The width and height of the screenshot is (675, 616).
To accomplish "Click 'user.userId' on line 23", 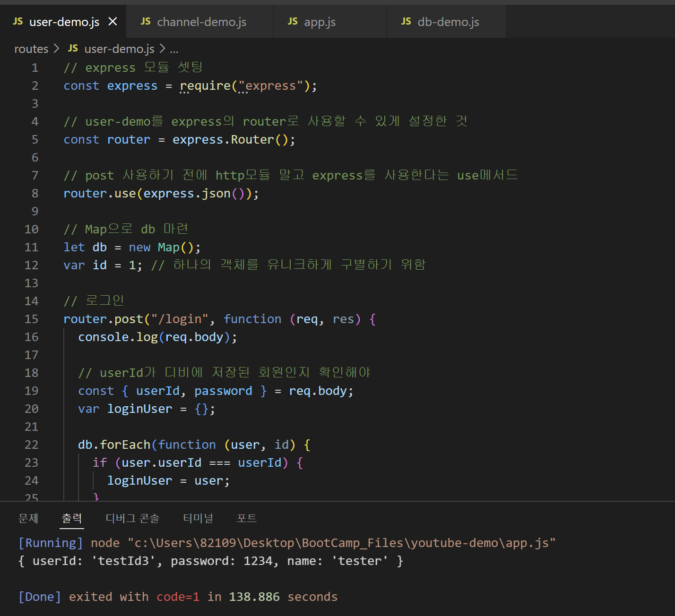I will (x=161, y=463).
